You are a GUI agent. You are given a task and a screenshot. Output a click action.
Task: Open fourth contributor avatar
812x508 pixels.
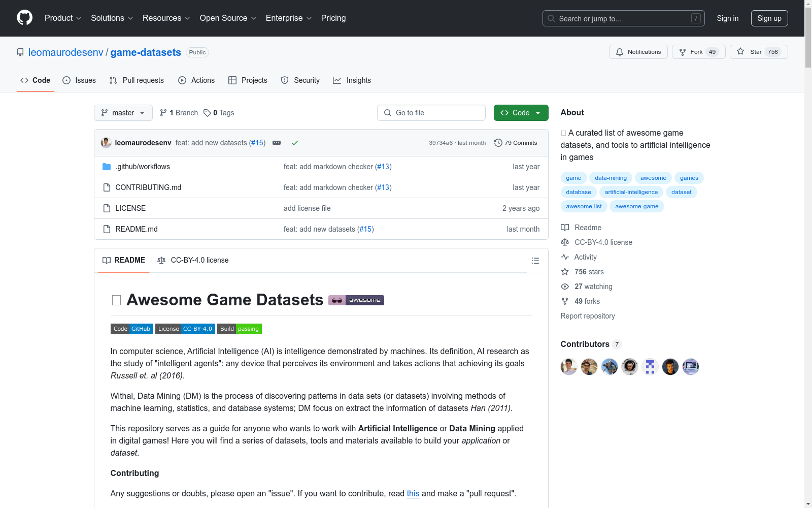click(629, 366)
